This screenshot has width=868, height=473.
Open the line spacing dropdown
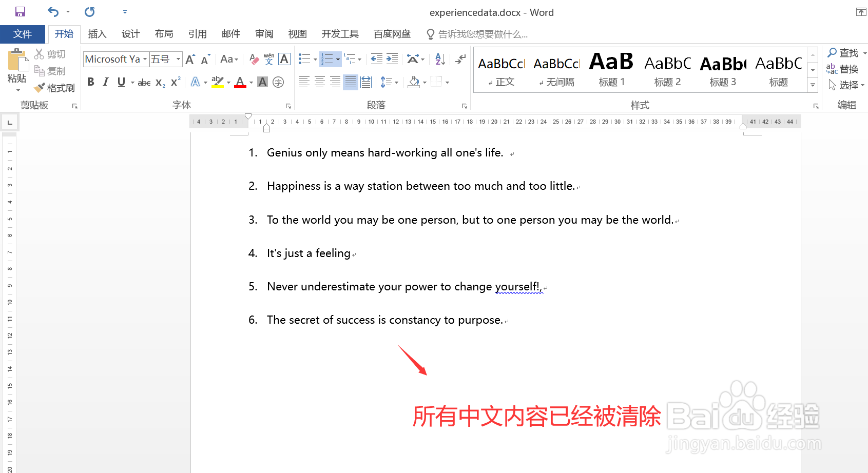click(389, 82)
